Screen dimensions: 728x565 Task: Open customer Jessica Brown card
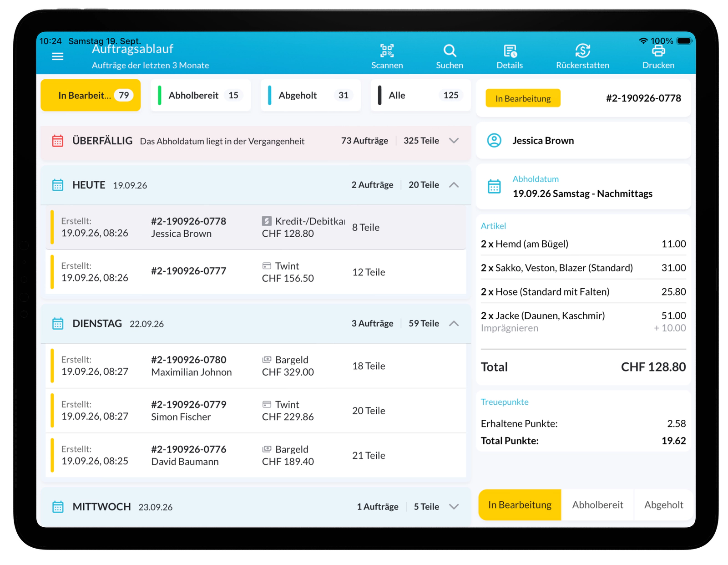[583, 141]
